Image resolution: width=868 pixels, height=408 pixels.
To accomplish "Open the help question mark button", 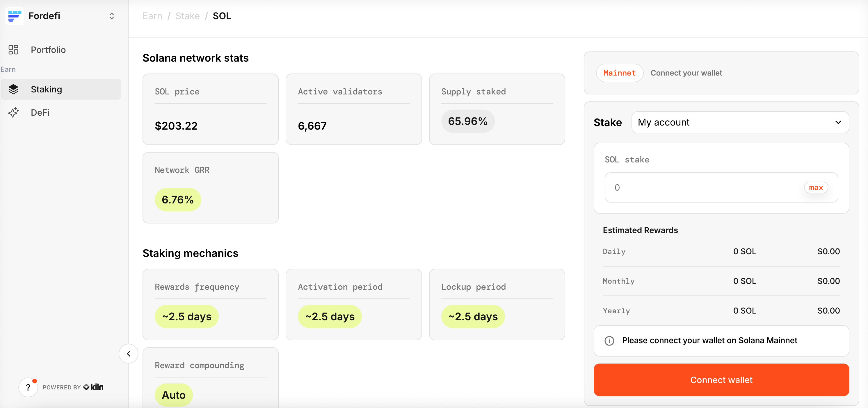I will tap(28, 387).
